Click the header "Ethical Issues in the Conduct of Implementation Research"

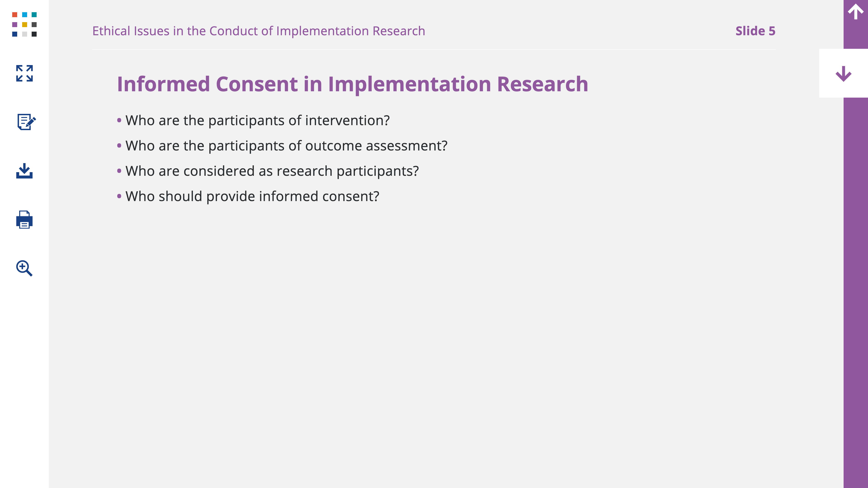pos(258,31)
